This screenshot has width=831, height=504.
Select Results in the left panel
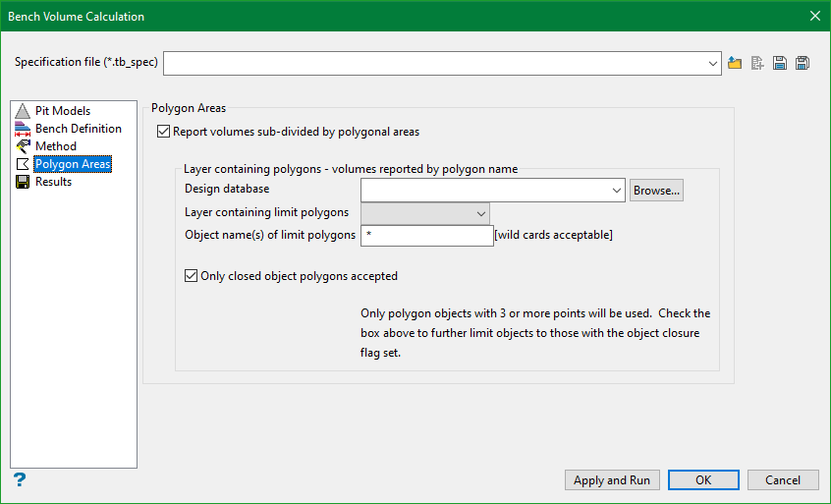tap(53, 182)
